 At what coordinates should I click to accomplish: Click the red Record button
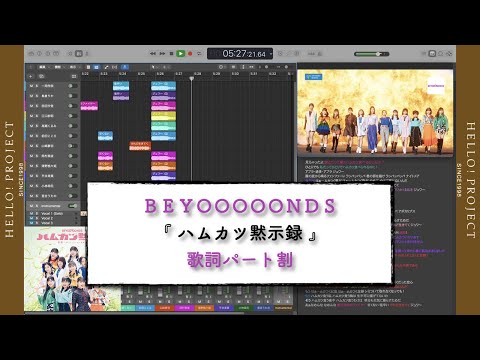(190, 53)
